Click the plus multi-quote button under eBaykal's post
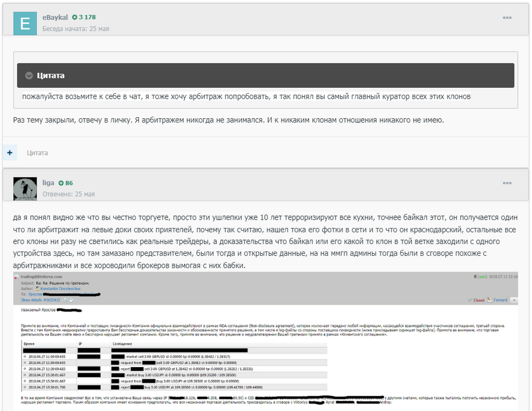Image resolution: width=532 pixels, height=411 pixels. point(10,153)
